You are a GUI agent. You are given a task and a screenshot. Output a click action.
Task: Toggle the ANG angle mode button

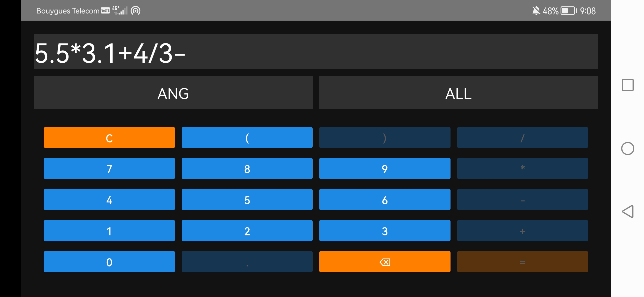[173, 93]
